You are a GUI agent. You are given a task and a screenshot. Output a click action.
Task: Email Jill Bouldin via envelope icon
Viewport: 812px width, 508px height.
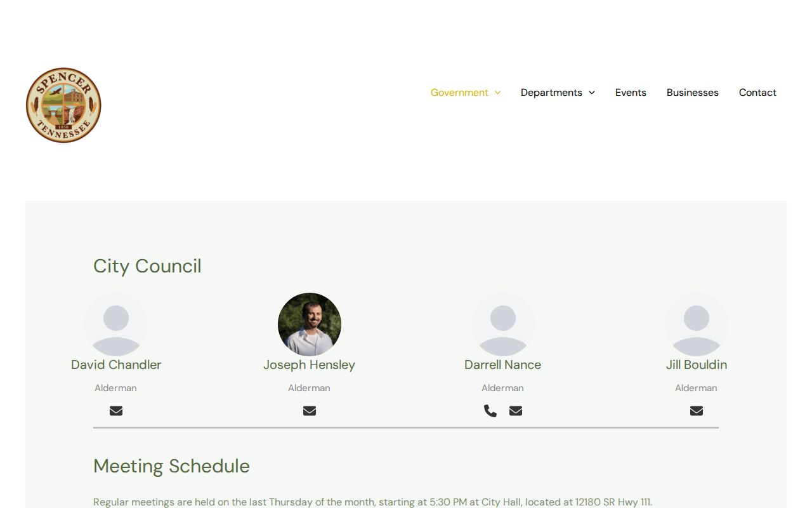[697, 411]
